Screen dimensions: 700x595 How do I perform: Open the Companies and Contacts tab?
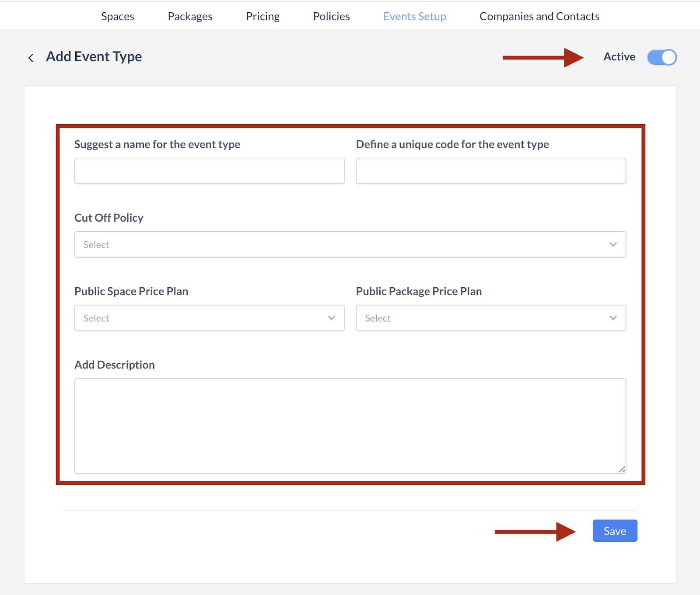click(x=539, y=17)
